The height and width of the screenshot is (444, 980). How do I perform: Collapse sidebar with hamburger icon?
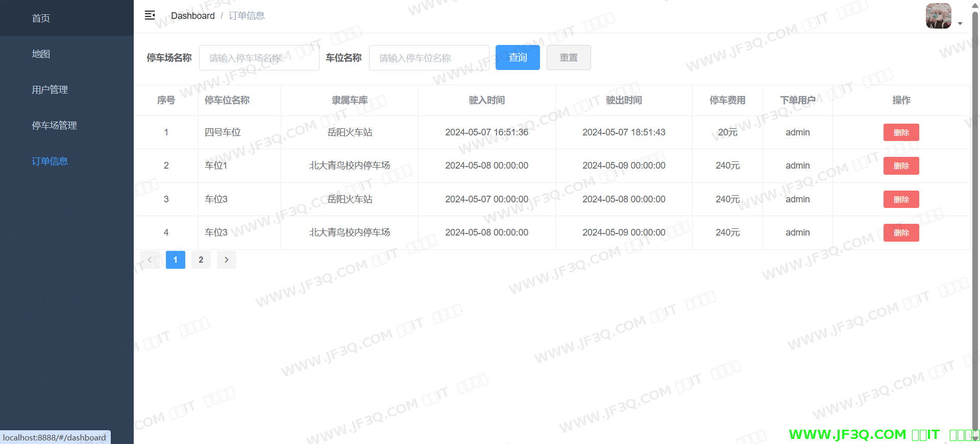point(150,15)
